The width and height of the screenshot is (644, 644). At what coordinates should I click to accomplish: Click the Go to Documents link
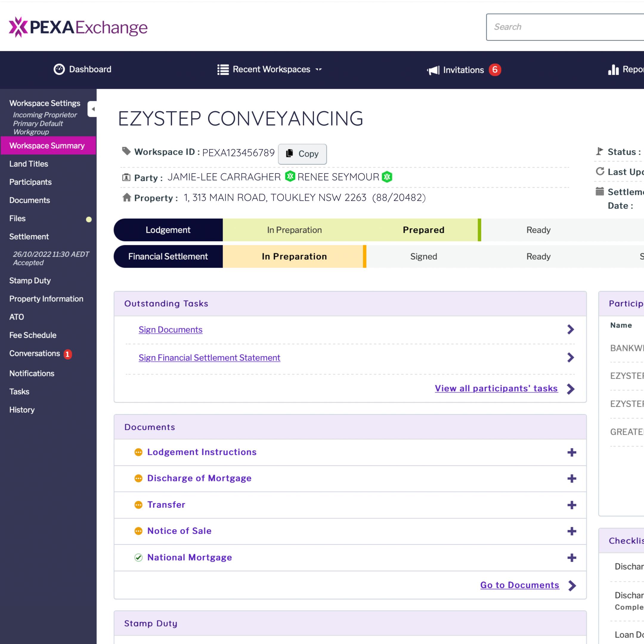point(520,585)
